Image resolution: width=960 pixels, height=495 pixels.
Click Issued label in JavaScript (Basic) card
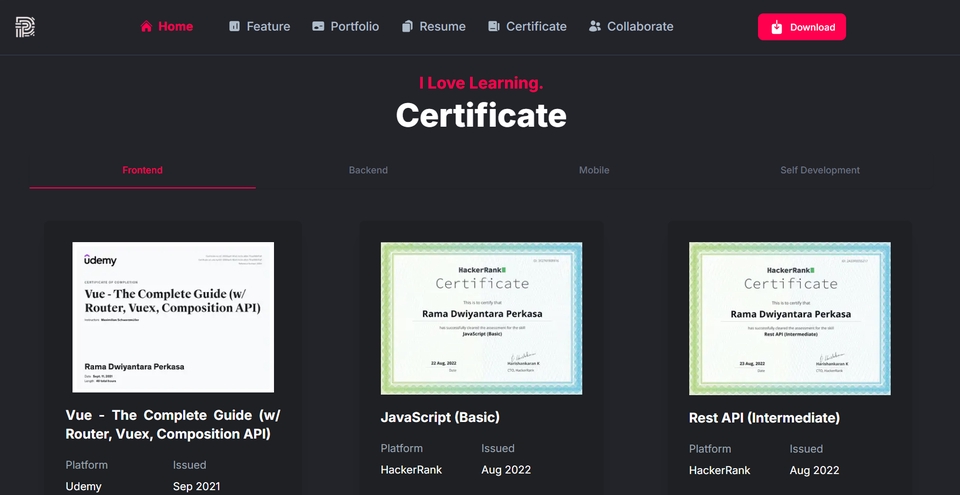coord(498,448)
